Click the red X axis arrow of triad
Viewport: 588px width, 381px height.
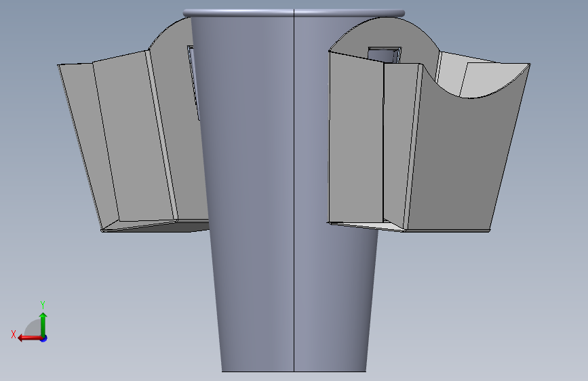click(x=31, y=338)
